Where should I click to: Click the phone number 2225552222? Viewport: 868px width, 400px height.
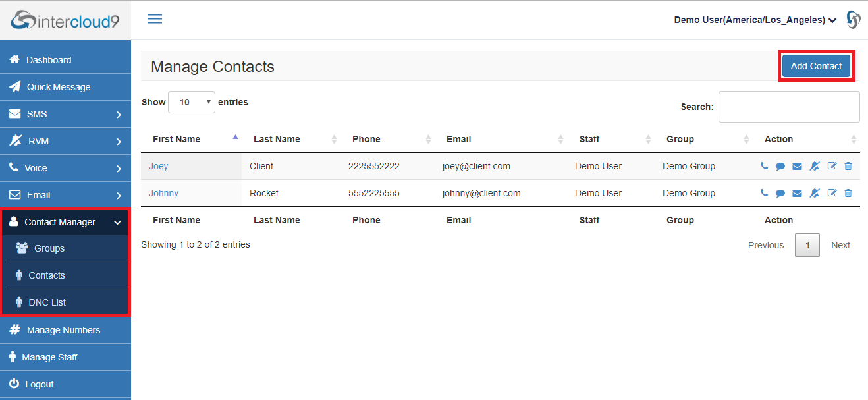point(374,166)
